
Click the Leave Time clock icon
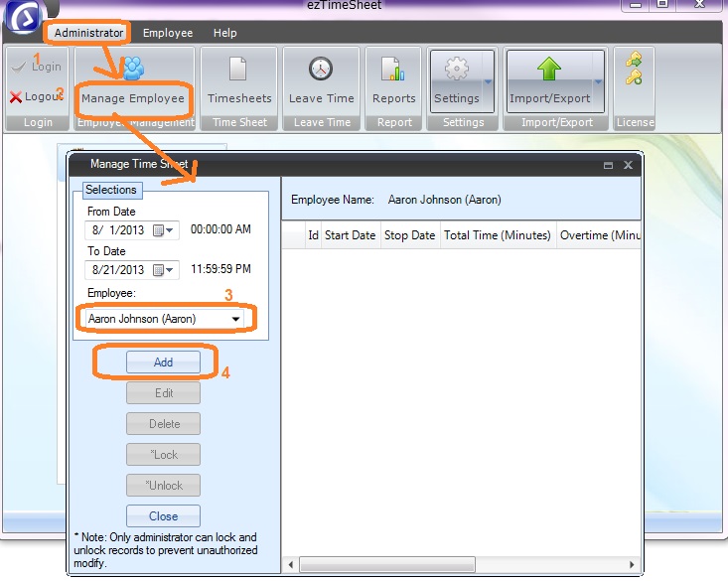[321, 70]
